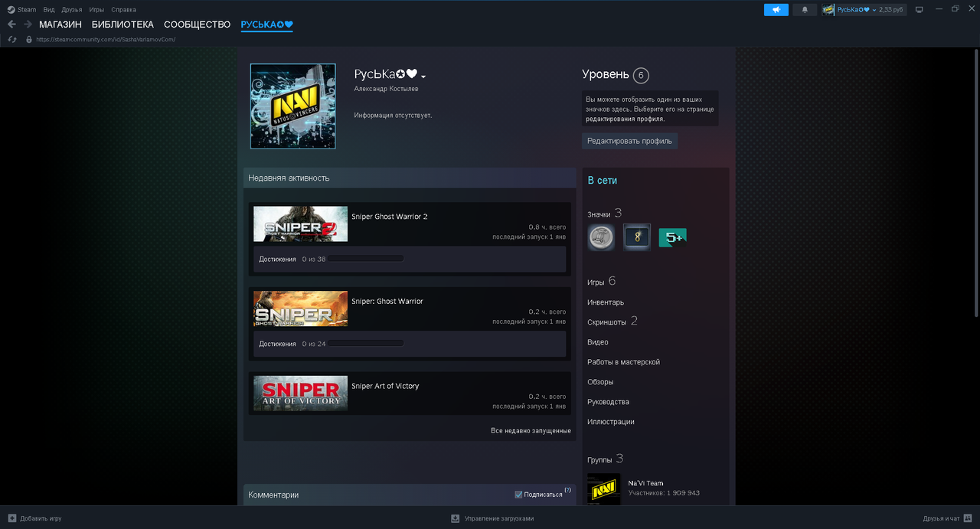Open the Иллюстрации link

pos(610,422)
